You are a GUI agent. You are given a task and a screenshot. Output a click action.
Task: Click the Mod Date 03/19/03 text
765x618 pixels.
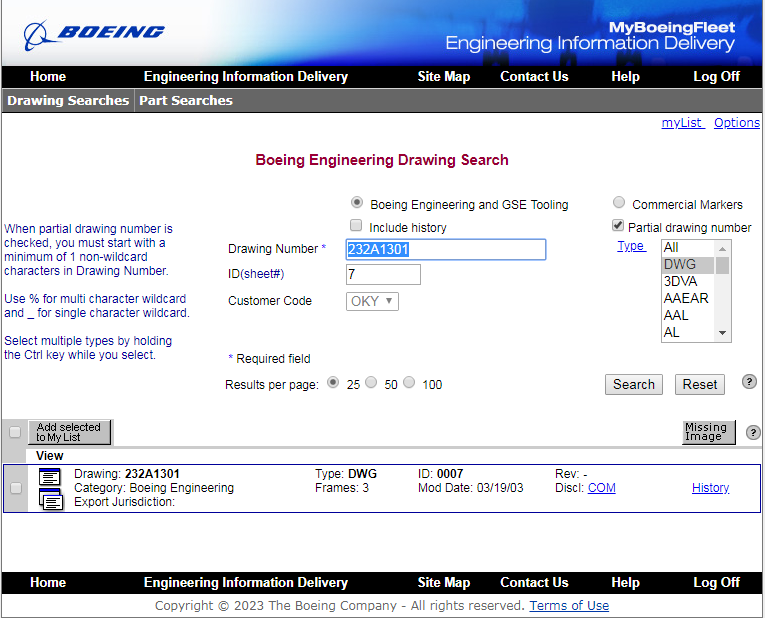tap(470, 488)
